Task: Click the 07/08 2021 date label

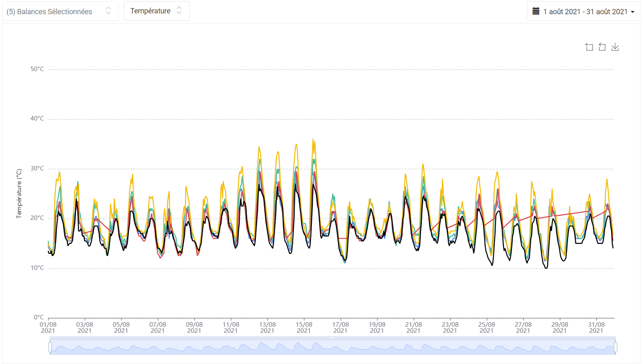Action: [x=158, y=327]
